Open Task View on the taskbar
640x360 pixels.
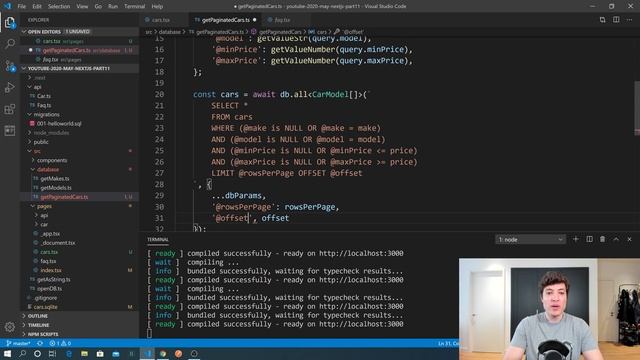(52, 353)
